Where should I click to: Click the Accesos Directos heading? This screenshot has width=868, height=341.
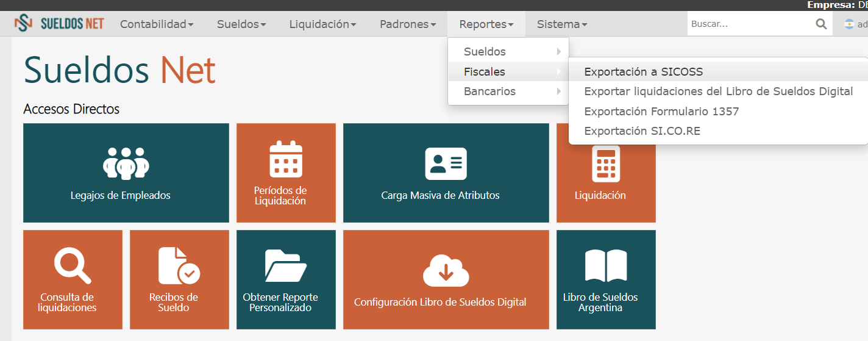tap(71, 109)
